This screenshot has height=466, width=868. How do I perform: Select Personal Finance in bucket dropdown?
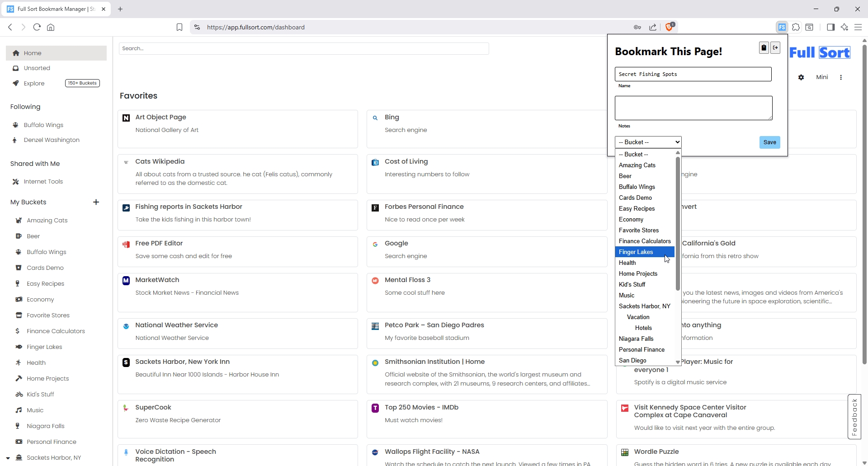click(645, 349)
